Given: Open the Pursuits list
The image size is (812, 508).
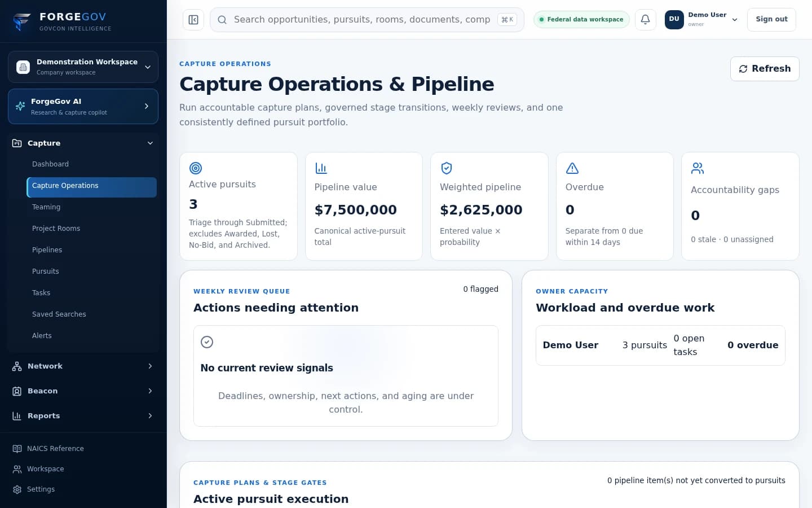Looking at the screenshot, I should click(x=91, y=271).
